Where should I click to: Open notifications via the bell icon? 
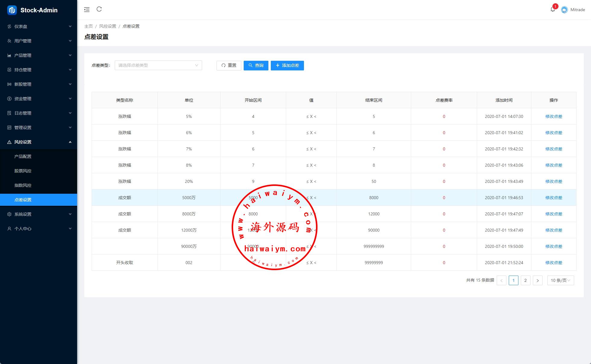pos(552,10)
